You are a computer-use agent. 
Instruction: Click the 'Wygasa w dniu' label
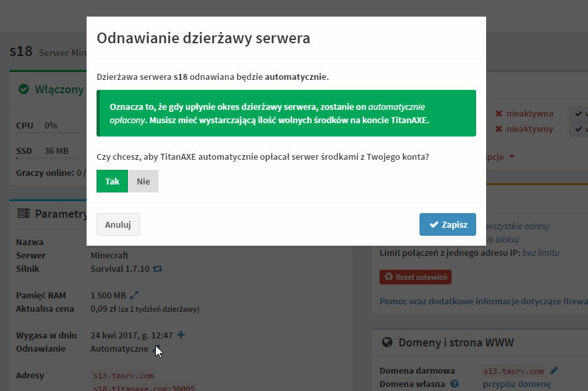[x=47, y=335]
